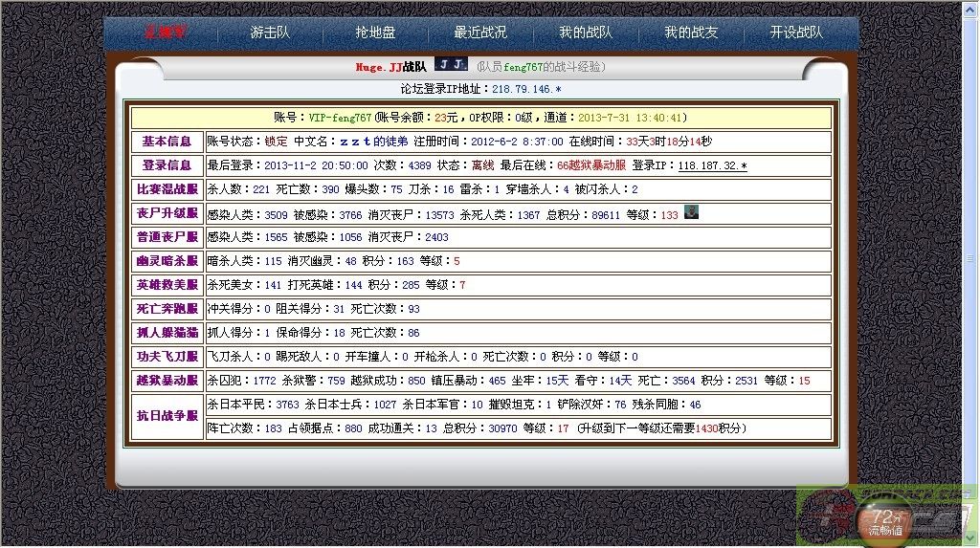
Task: Click the rank badge icon beside level 133
Action: pyautogui.click(x=691, y=212)
